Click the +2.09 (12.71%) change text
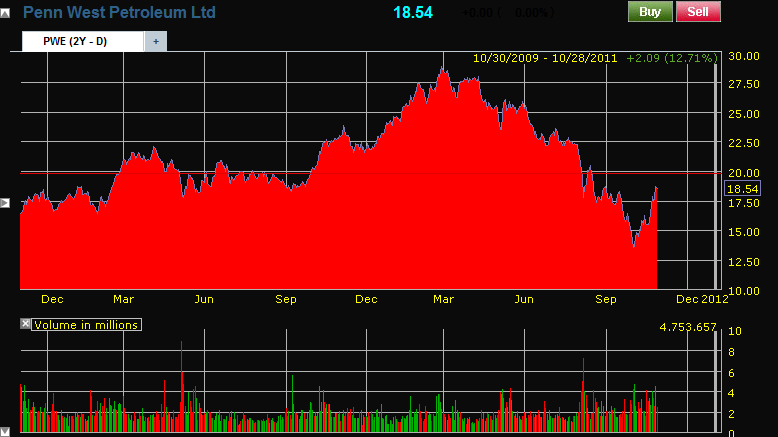Screen dimensions: 778x437 [672, 59]
